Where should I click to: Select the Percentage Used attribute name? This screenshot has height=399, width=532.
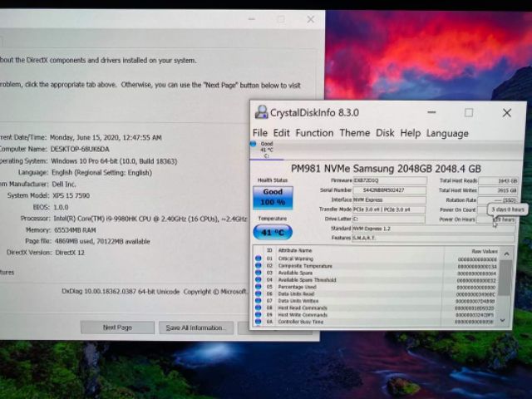(297, 287)
